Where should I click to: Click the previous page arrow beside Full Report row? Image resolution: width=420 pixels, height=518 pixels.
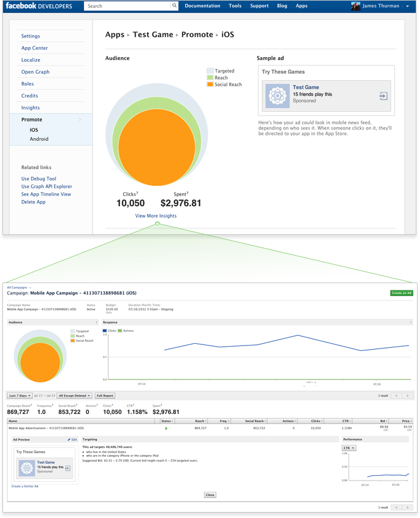pyautogui.click(x=396, y=395)
